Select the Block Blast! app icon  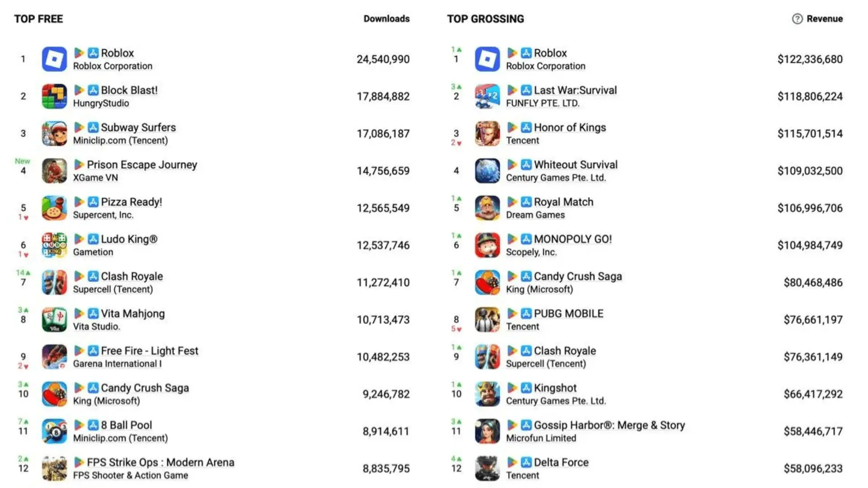tap(54, 96)
